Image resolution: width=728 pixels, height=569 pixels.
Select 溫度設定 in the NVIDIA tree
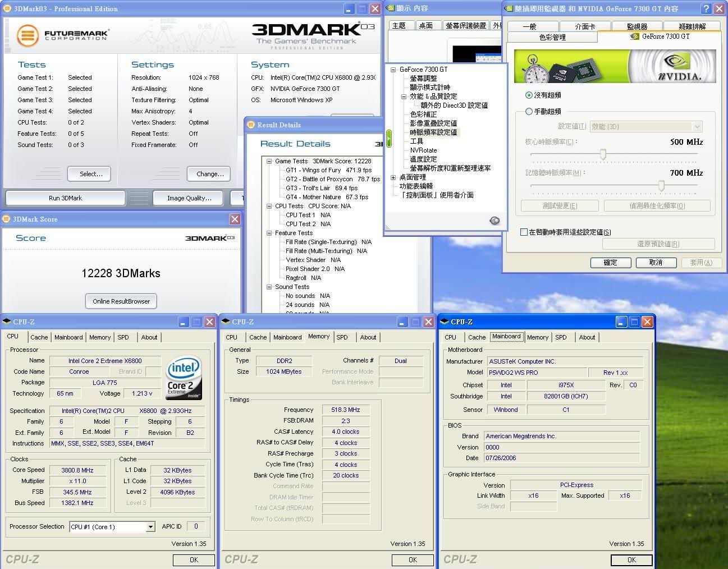(x=423, y=159)
